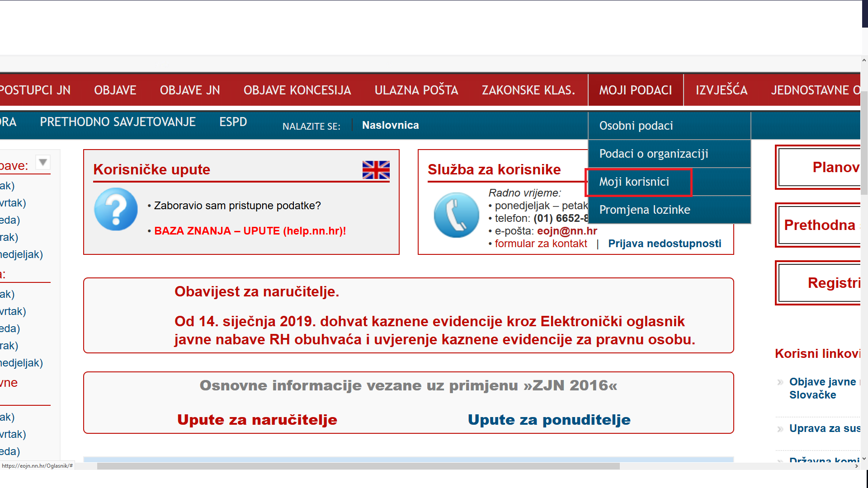868x488 pixels.
Task: Open the MOJI PODACI menu
Action: point(636,90)
